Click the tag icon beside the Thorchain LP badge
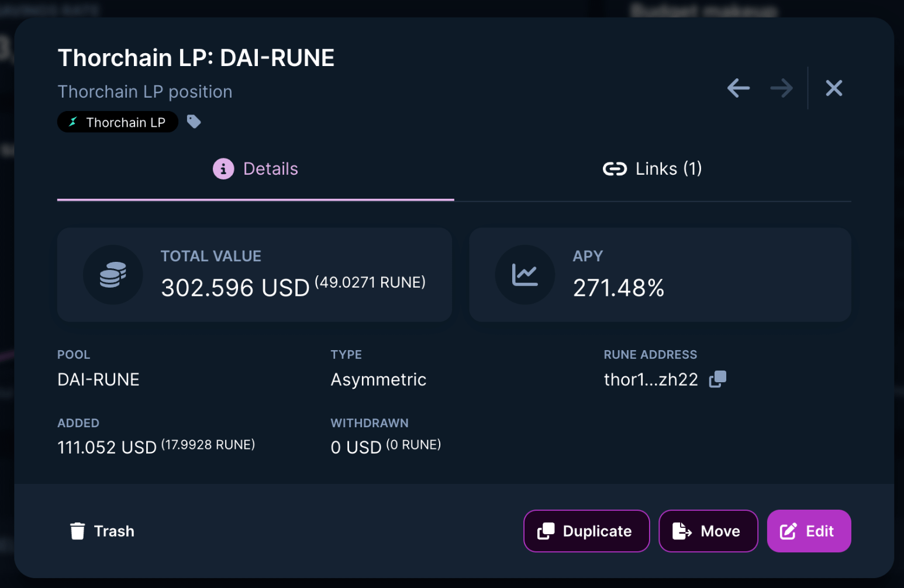Viewport: 904px width, 588px height. pyautogui.click(x=194, y=121)
